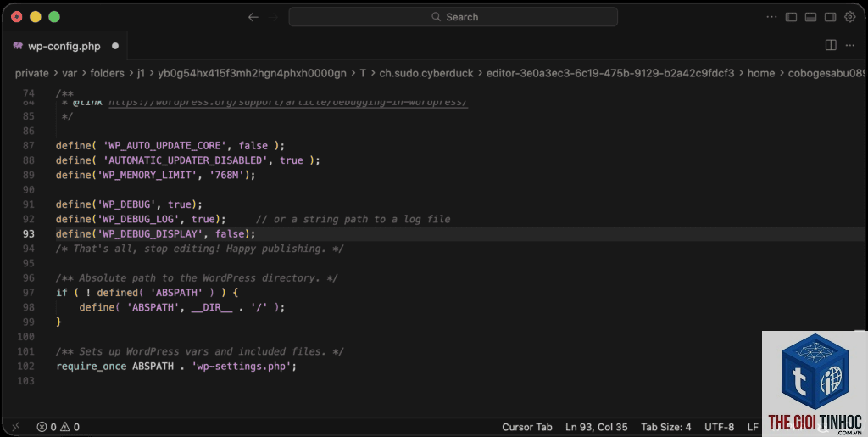The width and height of the screenshot is (868, 437).
Task: Go forward with the right arrow
Action: coord(272,17)
